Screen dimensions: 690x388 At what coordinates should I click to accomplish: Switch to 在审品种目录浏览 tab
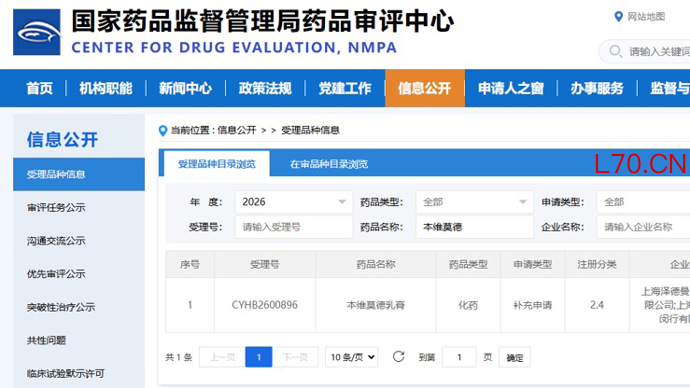(x=329, y=164)
